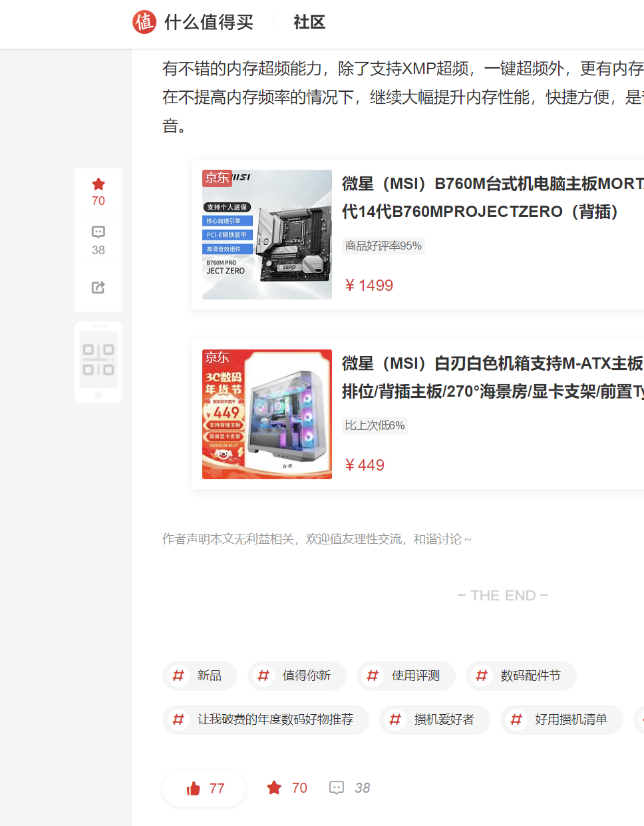
Task: Click the ￥449 case price
Action: point(365,465)
